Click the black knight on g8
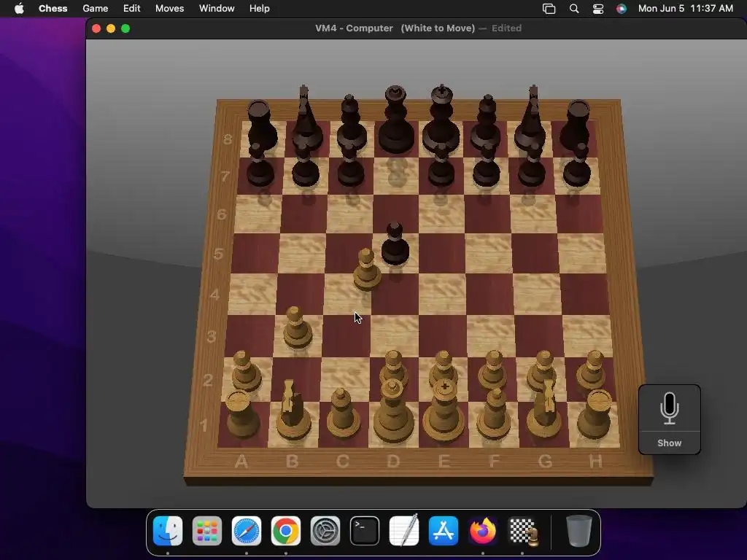 pos(531,117)
